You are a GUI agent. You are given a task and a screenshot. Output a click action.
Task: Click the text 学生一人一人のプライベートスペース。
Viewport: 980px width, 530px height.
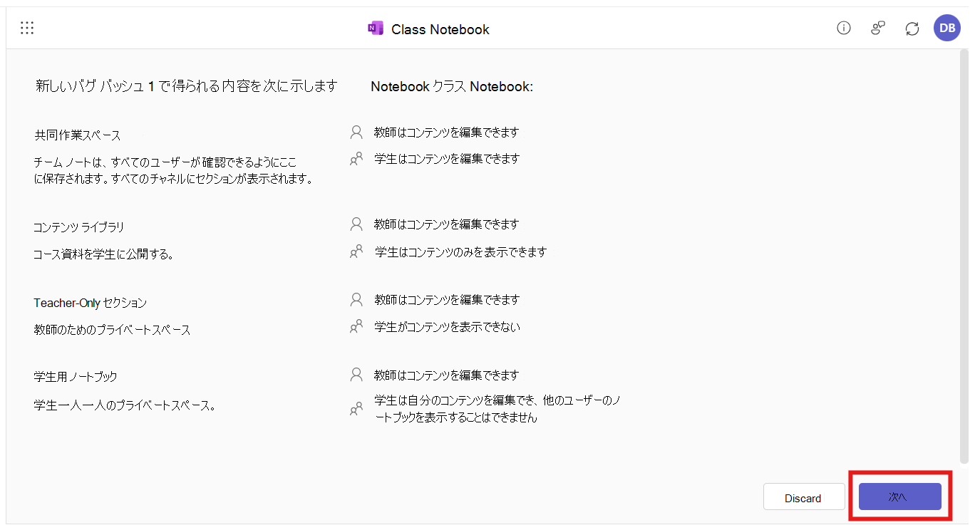(125, 405)
